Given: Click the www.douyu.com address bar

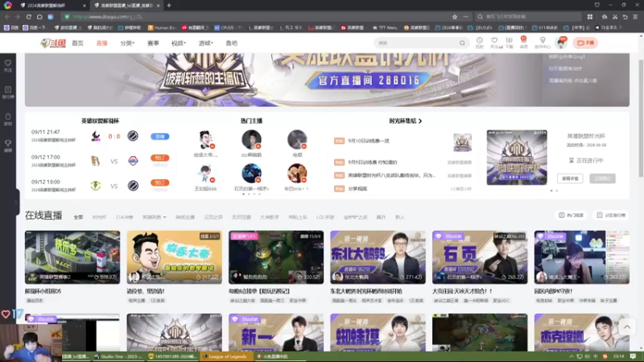Looking at the screenshot, I should [254, 17].
